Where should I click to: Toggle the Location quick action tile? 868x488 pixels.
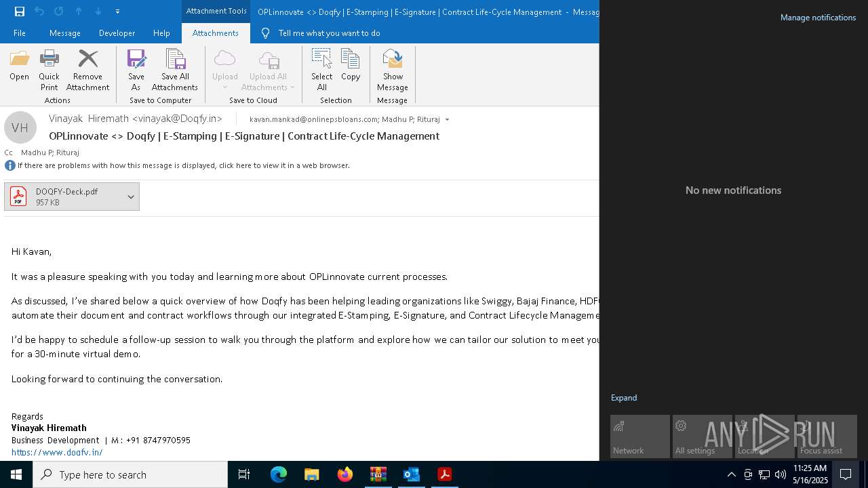765,436
